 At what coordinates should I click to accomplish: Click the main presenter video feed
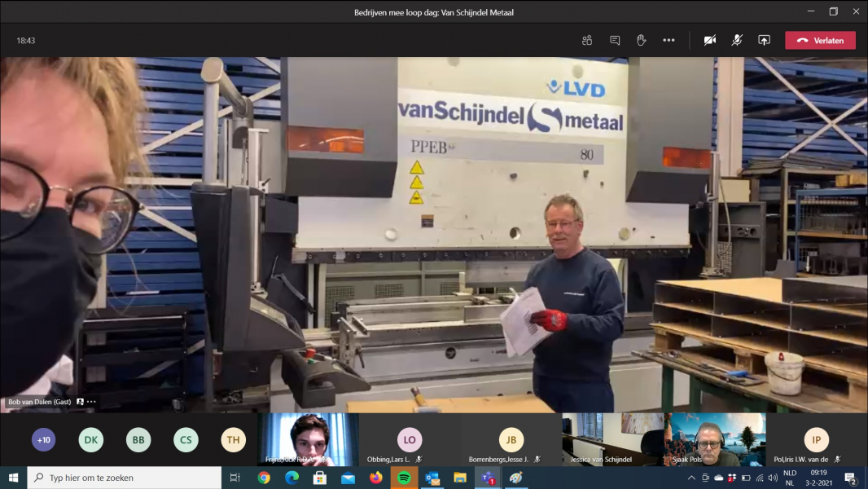click(434, 235)
